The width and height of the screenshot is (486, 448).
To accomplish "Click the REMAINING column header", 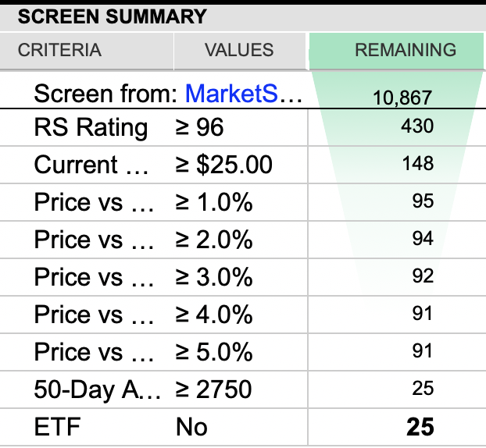I will tap(406, 51).
